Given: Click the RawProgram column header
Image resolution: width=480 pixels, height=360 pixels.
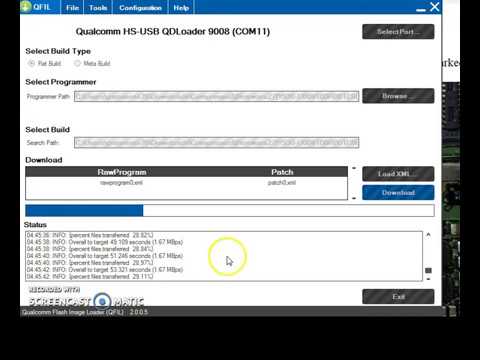Looking at the screenshot, I should tap(122, 172).
